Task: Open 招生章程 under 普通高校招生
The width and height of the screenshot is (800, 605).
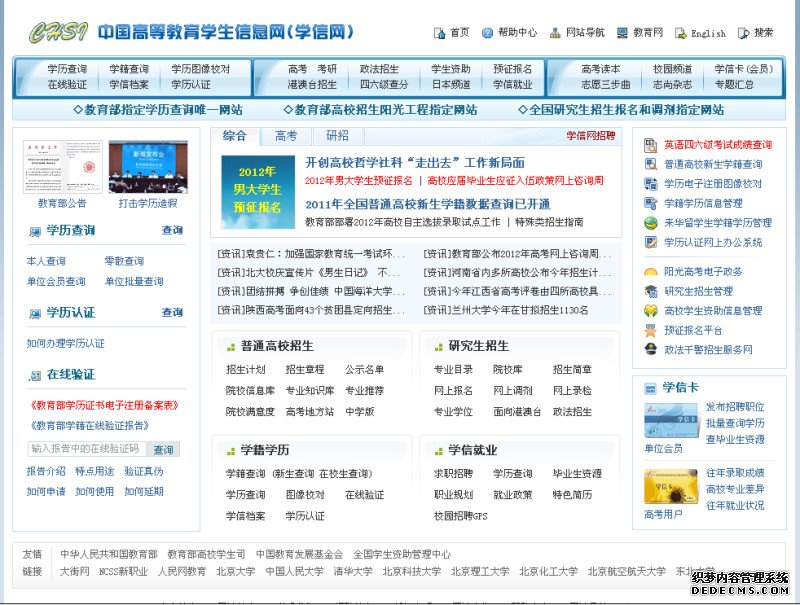Action: pos(305,370)
